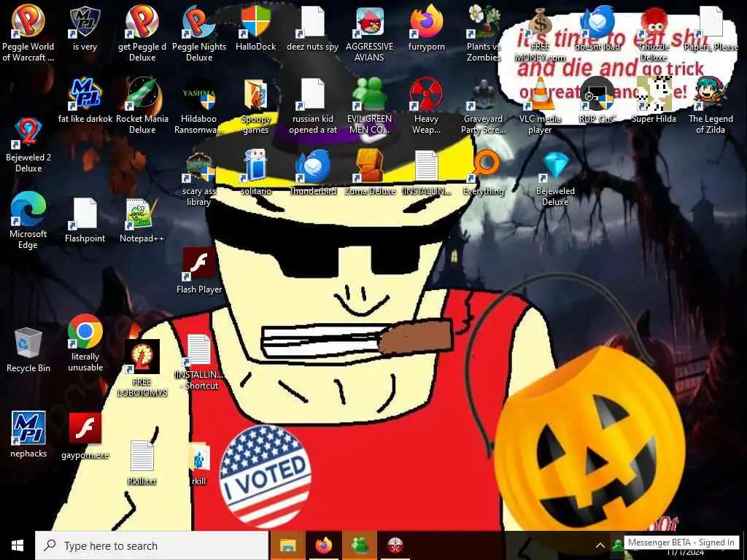Open the Windows Start menu
The width and height of the screenshot is (747, 560).
(18, 545)
